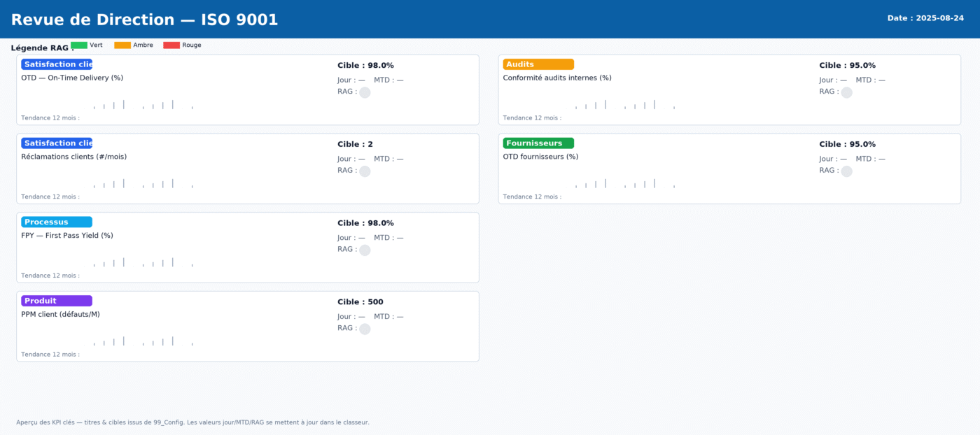
Task: Select the Réclamations clients (#/mois) KPI title
Action: coord(74,157)
